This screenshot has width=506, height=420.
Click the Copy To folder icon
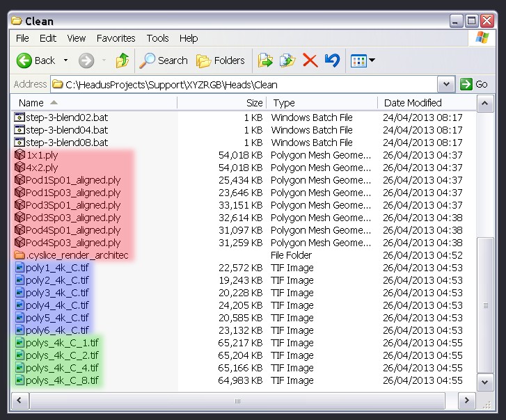click(287, 60)
